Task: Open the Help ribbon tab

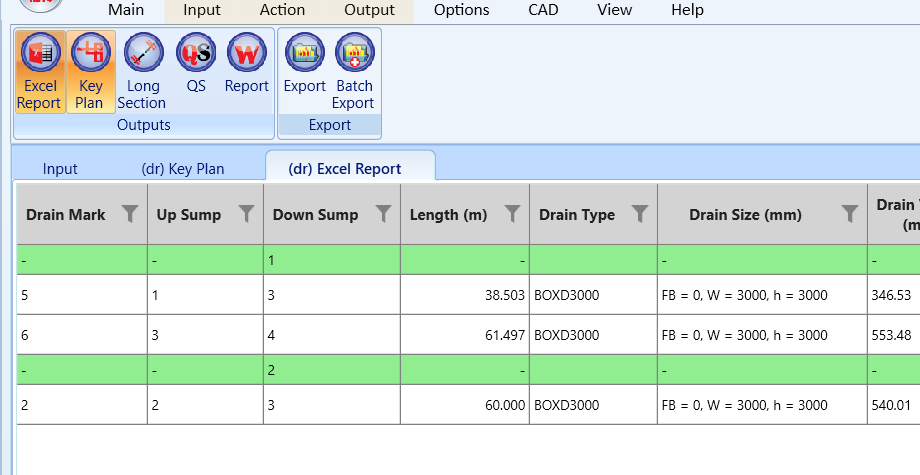Action: [x=687, y=10]
